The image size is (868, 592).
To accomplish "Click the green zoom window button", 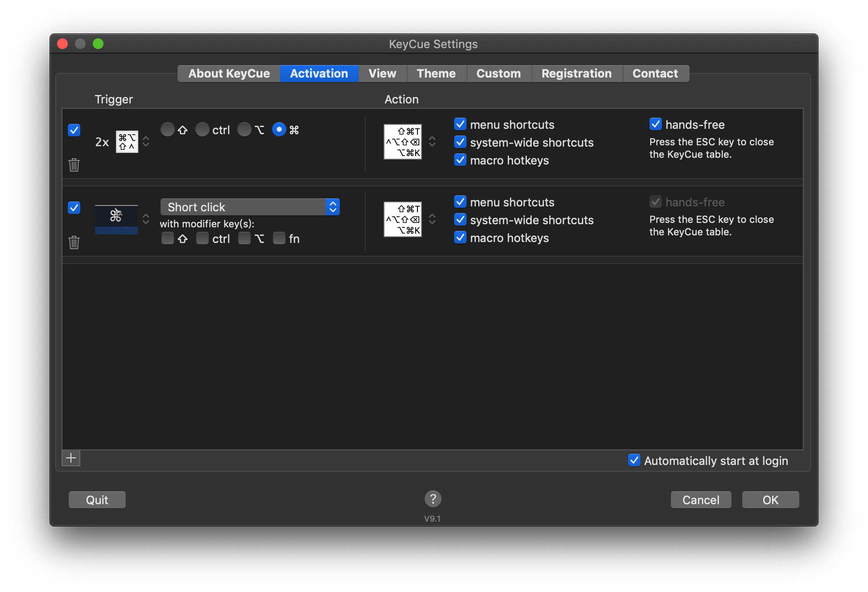I will tap(98, 44).
